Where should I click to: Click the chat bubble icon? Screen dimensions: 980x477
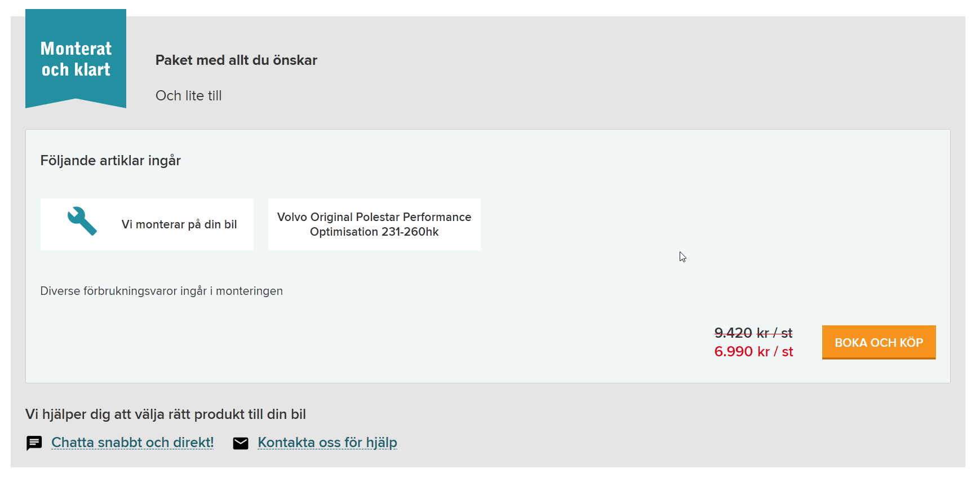(34, 443)
